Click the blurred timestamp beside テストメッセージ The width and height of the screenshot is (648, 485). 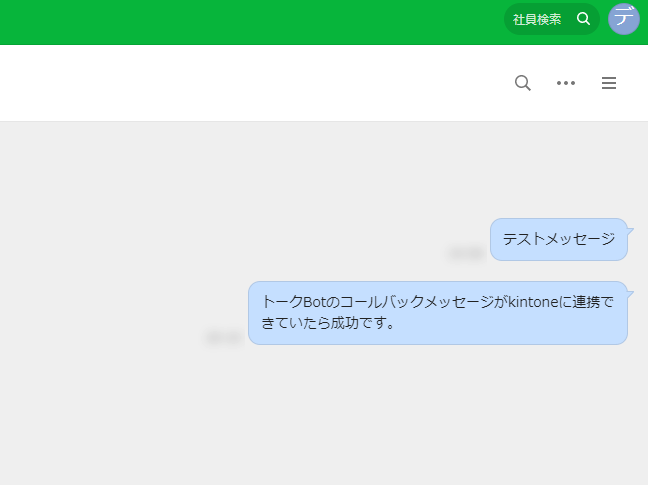(x=466, y=253)
